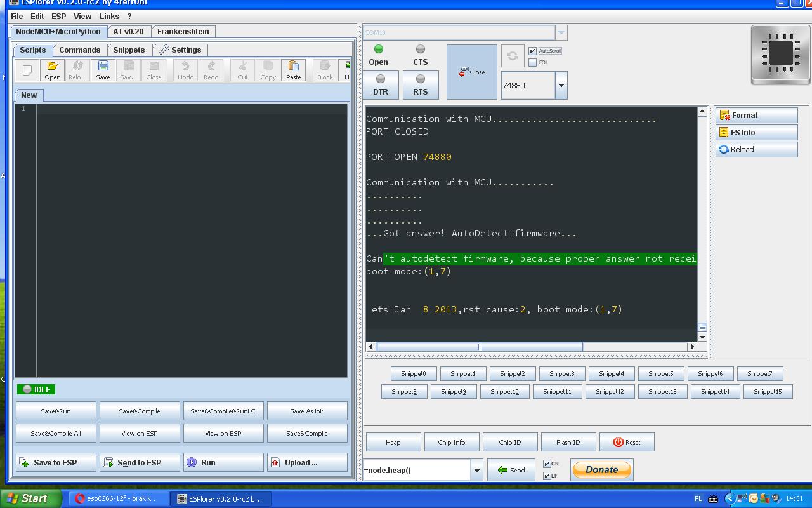
Task: Click the refresh ports icon button
Action: click(x=513, y=56)
